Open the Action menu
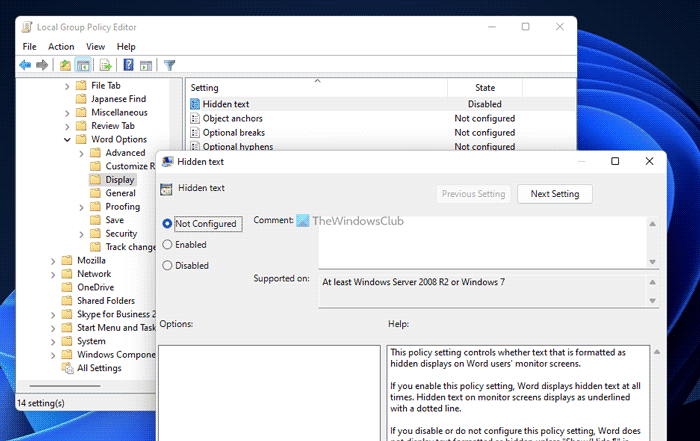700x441 pixels. [61, 46]
